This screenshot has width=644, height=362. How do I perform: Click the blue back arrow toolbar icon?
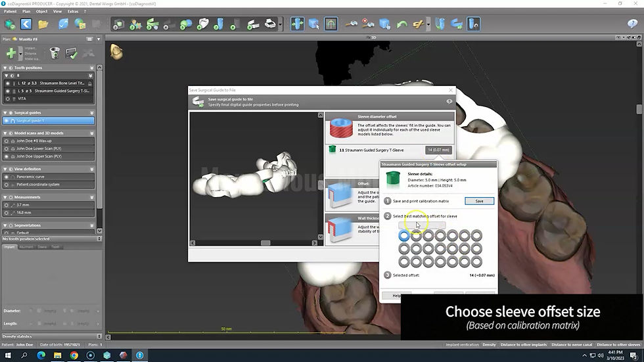click(26, 24)
